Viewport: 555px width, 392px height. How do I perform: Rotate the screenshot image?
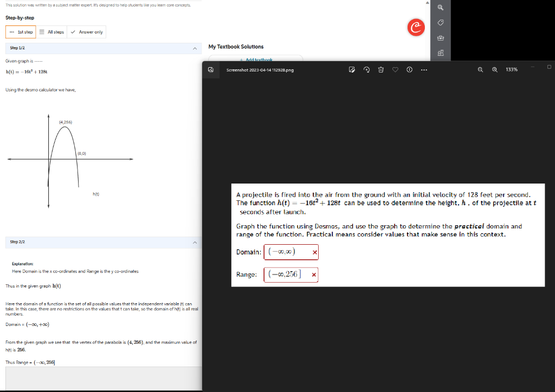(366, 69)
